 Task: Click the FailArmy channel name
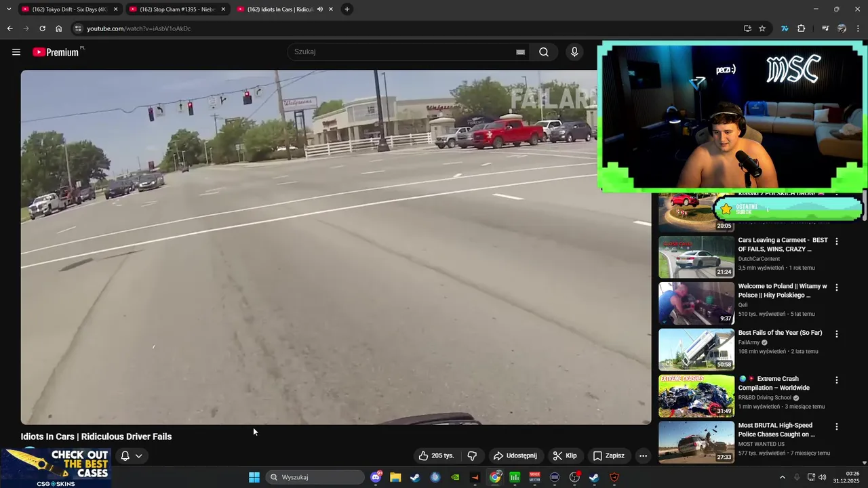coord(749,342)
